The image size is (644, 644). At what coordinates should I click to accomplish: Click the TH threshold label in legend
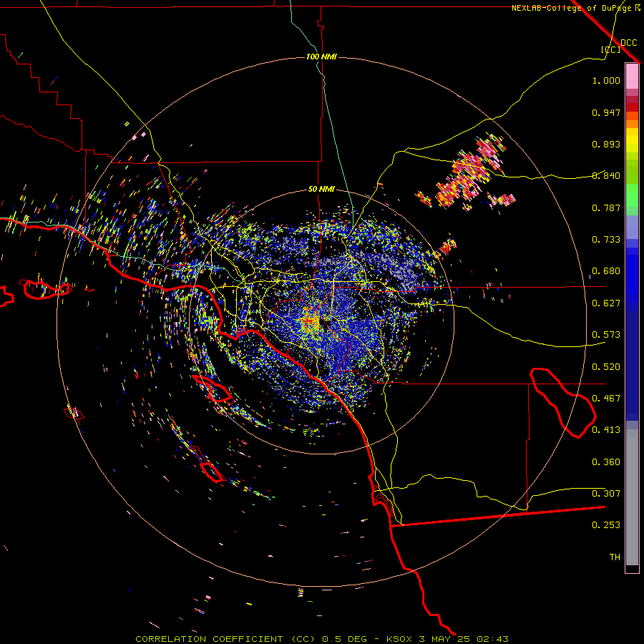(x=615, y=557)
